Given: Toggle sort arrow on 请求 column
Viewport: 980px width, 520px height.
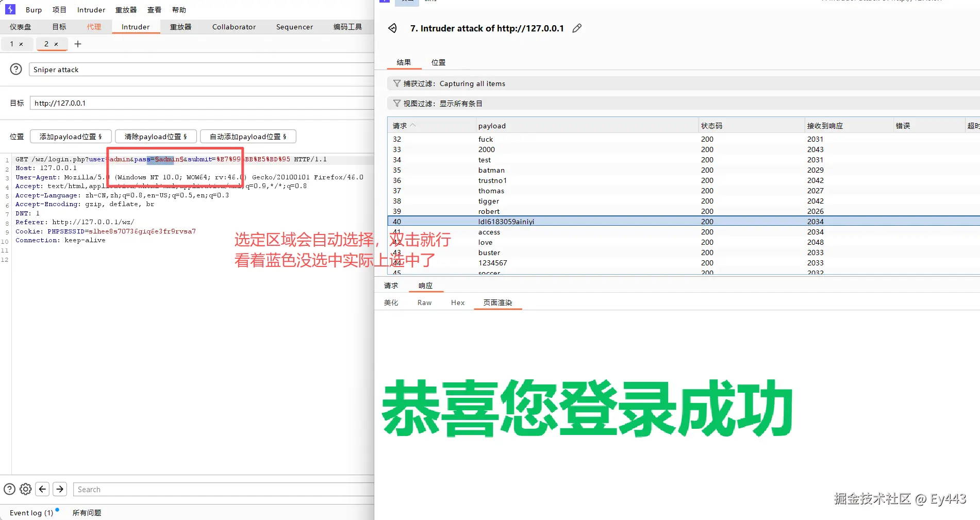Looking at the screenshot, I should 413,125.
